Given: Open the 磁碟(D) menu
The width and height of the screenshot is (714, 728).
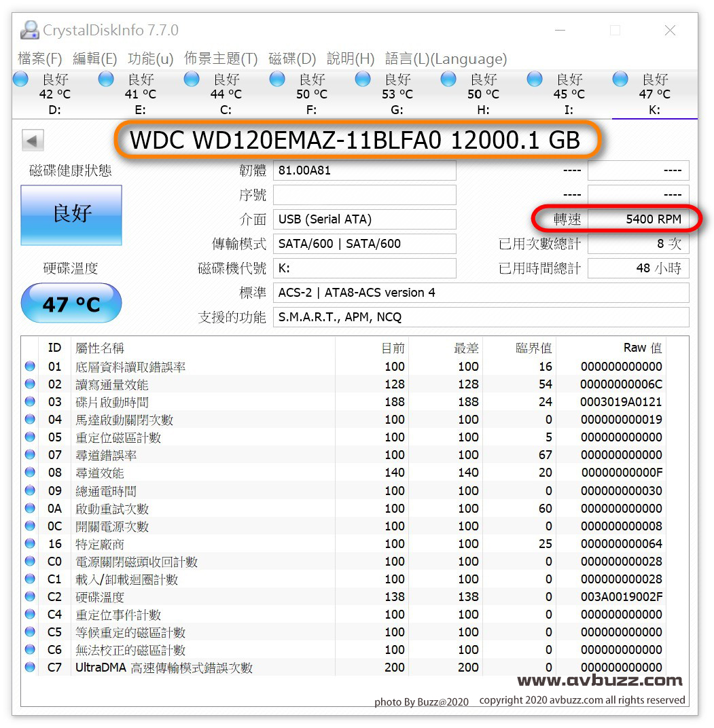Looking at the screenshot, I should click(292, 58).
